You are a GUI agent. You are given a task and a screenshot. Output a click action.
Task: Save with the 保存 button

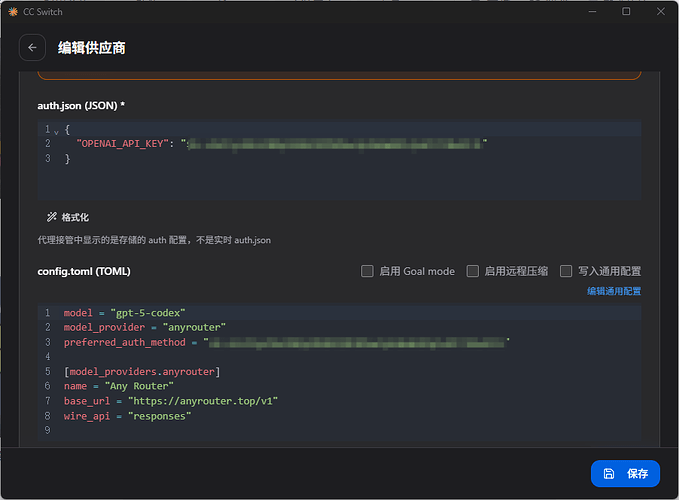tap(625, 473)
